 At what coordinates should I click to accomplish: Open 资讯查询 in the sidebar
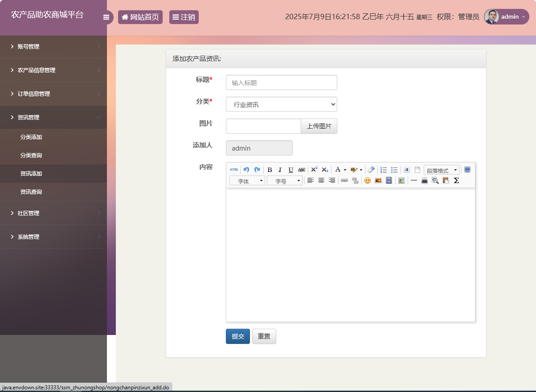coord(31,192)
